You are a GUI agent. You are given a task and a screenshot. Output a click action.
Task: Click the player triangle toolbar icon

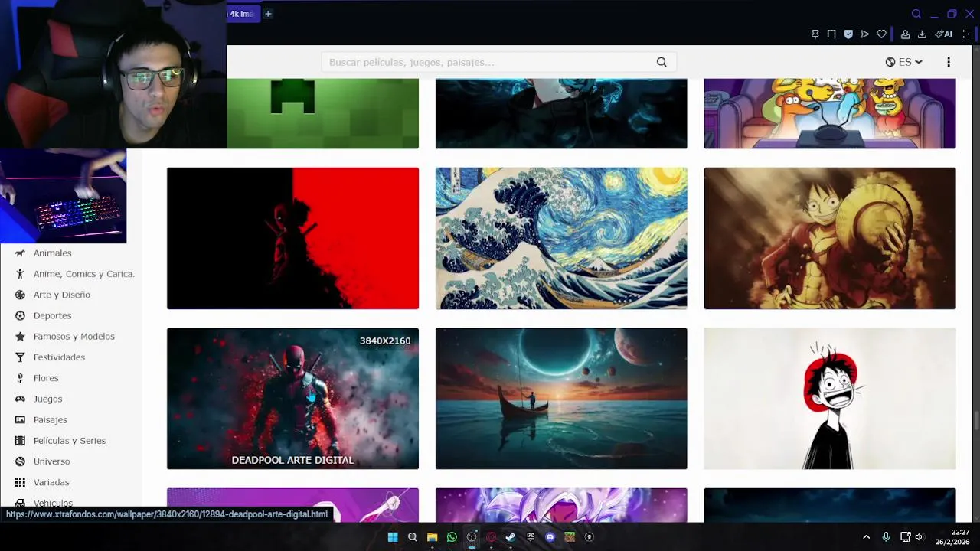tap(864, 34)
